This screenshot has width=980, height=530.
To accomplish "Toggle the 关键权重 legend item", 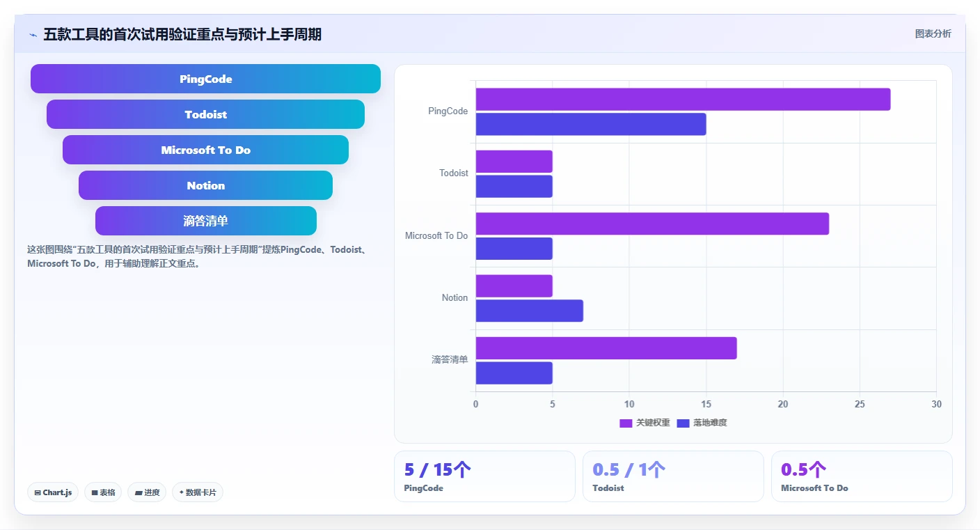I will tap(645, 423).
